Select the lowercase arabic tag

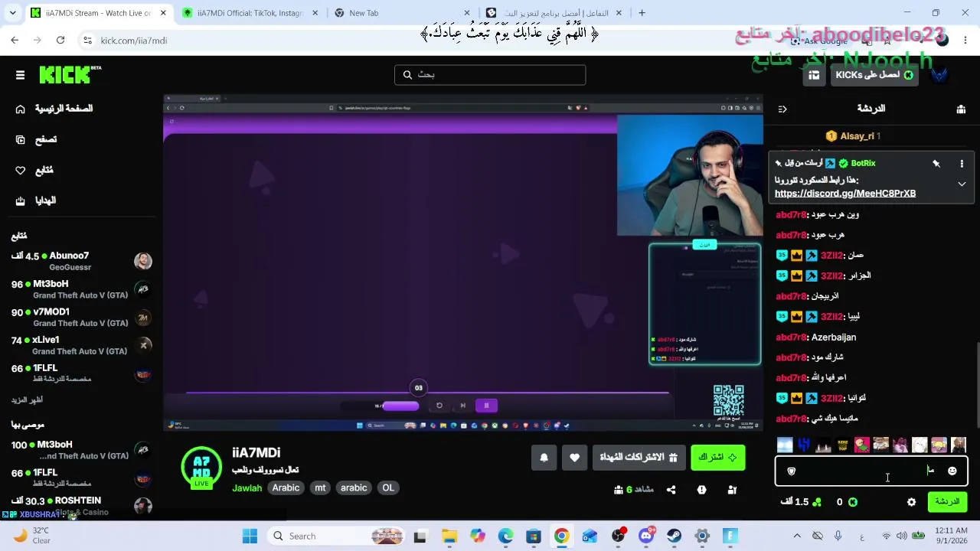(354, 488)
